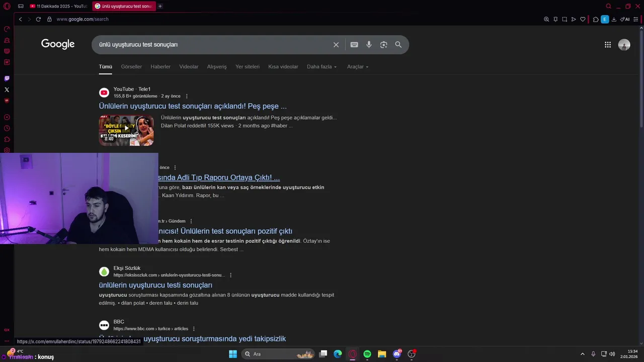
Task: Open the Kısa videolar tab
Action: pos(283,66)
